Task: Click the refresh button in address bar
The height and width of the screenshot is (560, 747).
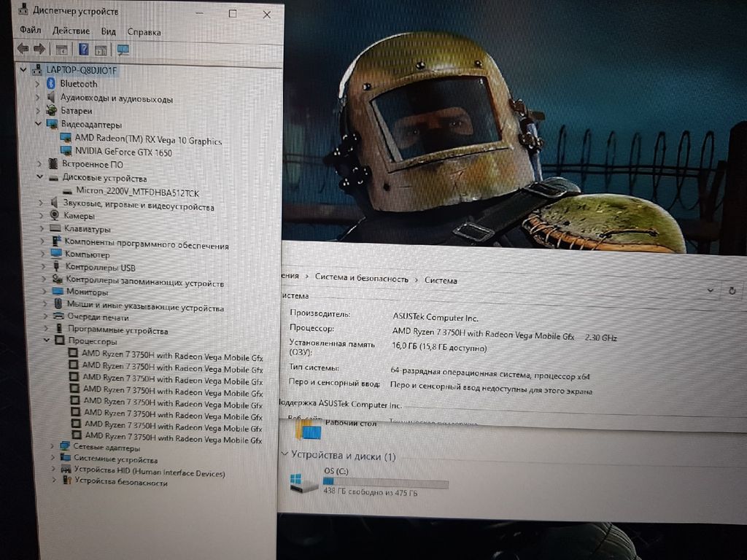Action: pos(732,290)
